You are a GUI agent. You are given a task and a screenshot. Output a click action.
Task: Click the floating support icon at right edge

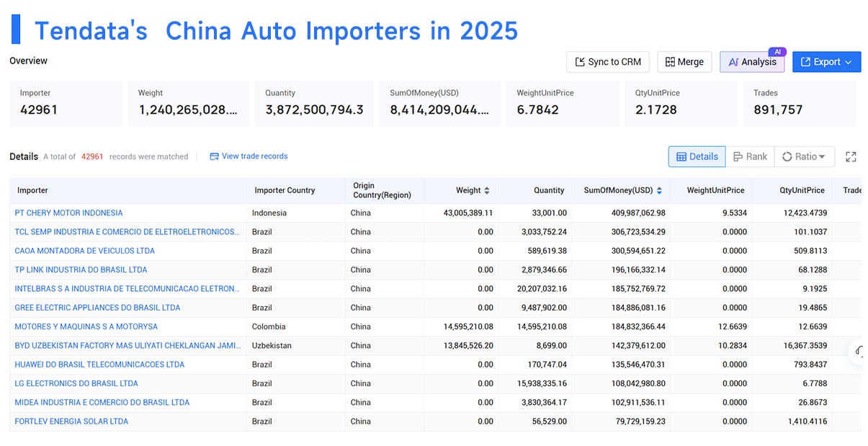click(x=859, y=352)
